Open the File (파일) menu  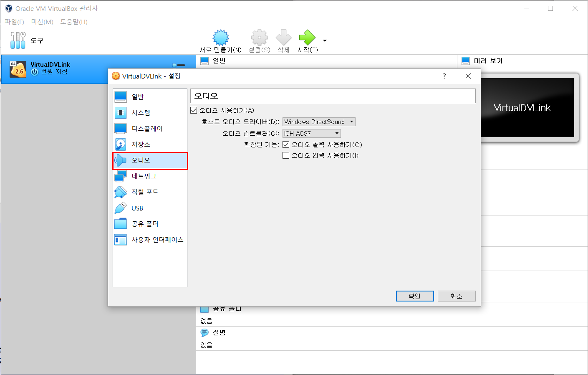pyautogui.click(x=14, y=22)
